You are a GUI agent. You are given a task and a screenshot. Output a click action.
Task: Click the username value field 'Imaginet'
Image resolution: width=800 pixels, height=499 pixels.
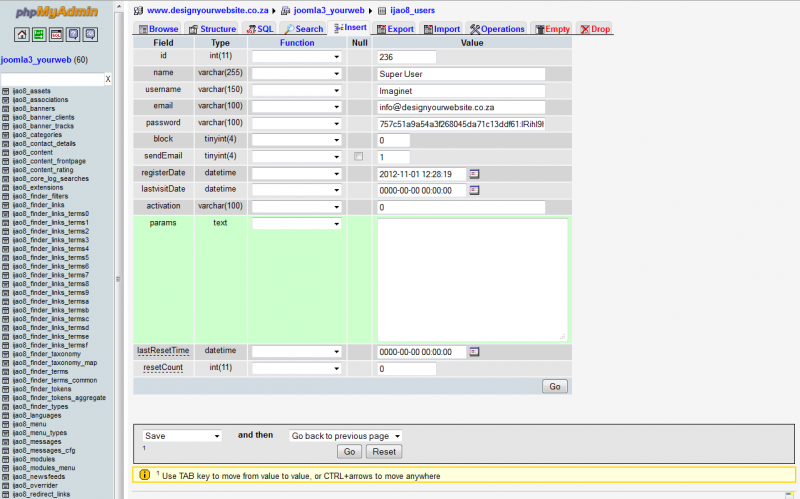461,91
